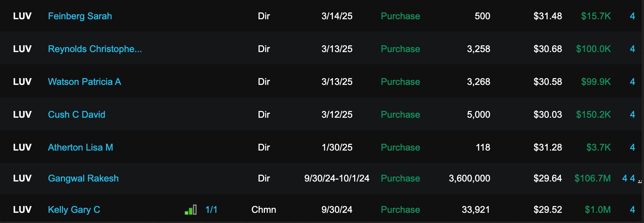
Task: Click the 9/30/24-10/1/24 date range cell
Action: pyautogui.click(x=337, y=178)
